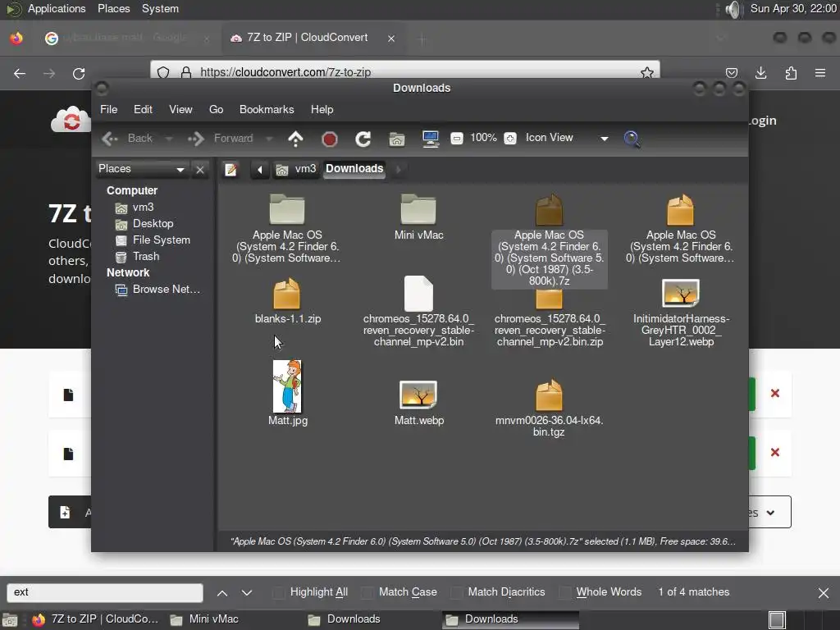Open Firefox downloads arrow icon
840x630 pixels.
[x=760, y=73]
